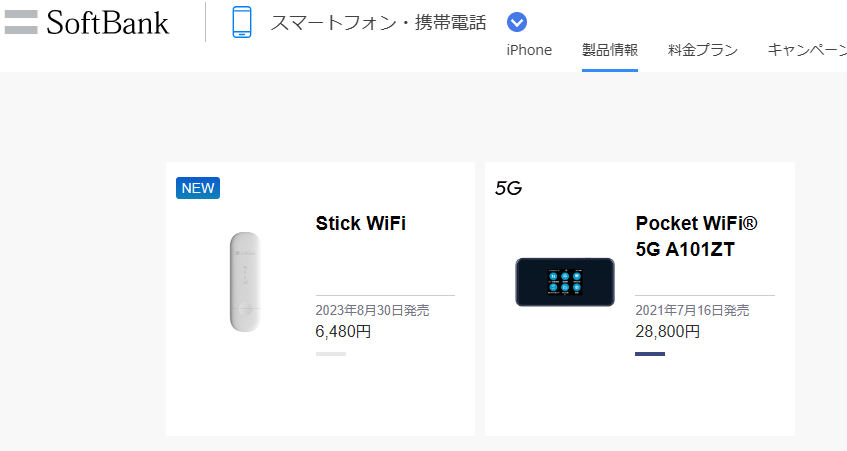Screen dimensions: 847x451
Task: Open the Stick WiFi product title
Action: 360,223
